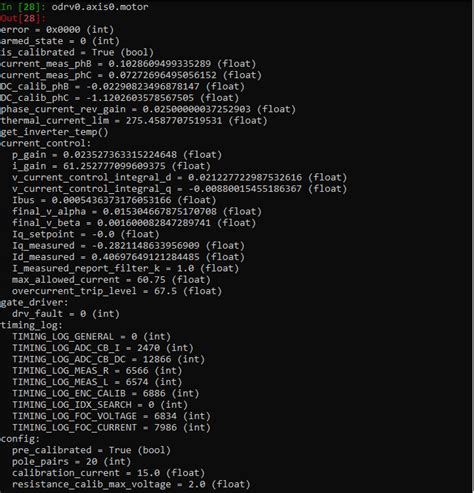Click the Out[28] output label
This screenshot has width=474, height=493.
click(x=23, y=18)
